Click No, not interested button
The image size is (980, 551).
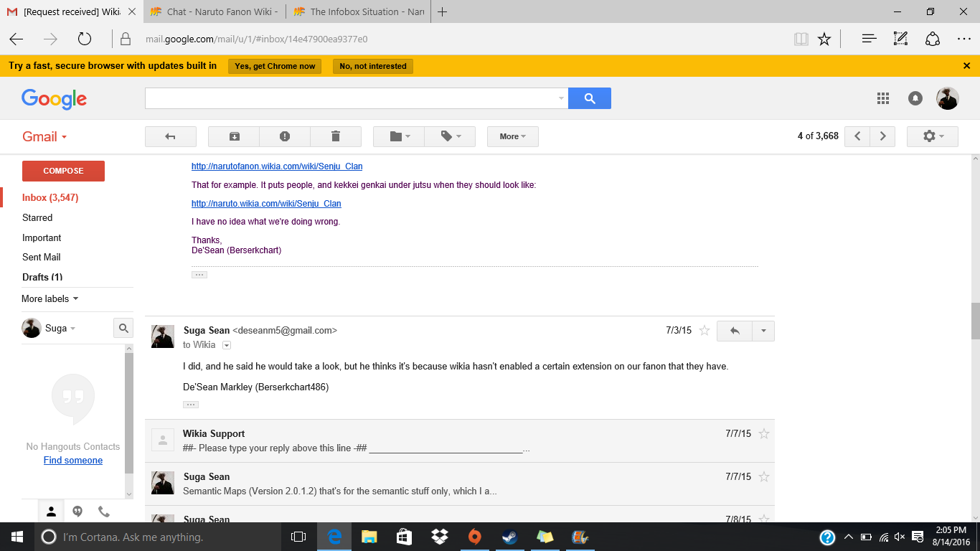click(373, 66)
